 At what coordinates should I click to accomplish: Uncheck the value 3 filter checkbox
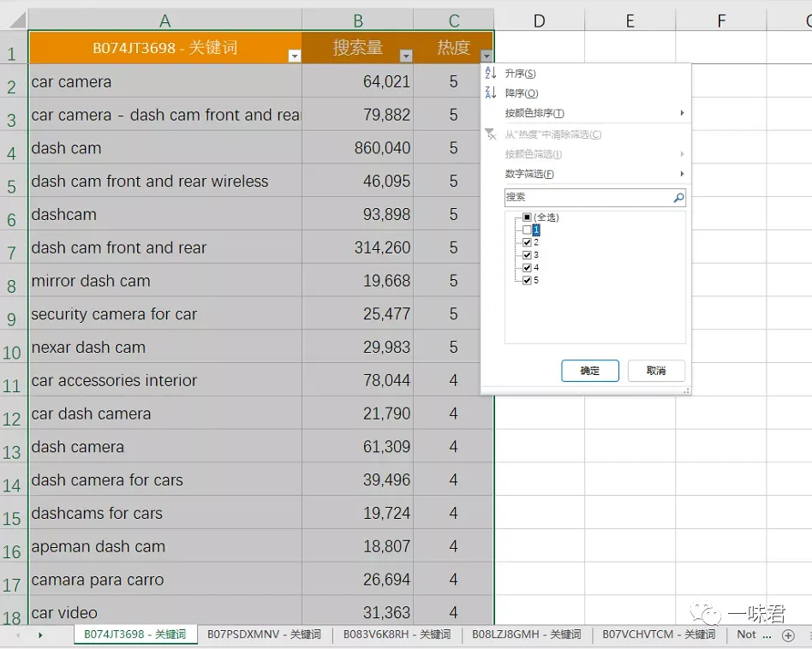click(527, 255)
